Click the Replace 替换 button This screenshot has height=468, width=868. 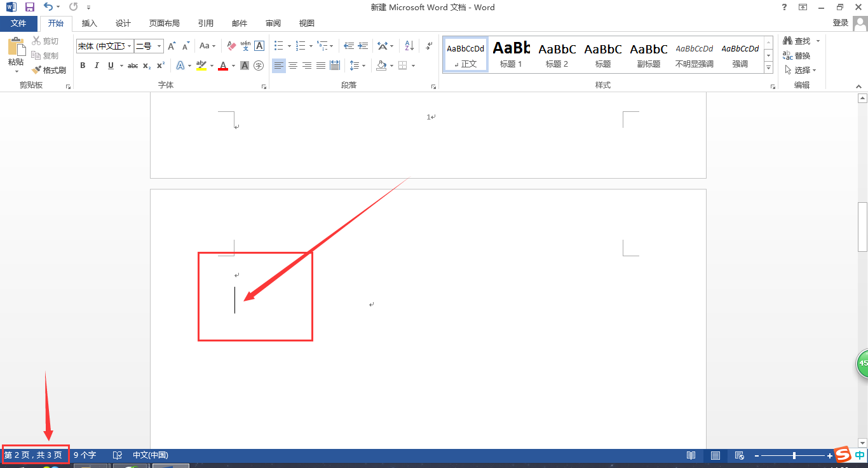coord(797,56)
